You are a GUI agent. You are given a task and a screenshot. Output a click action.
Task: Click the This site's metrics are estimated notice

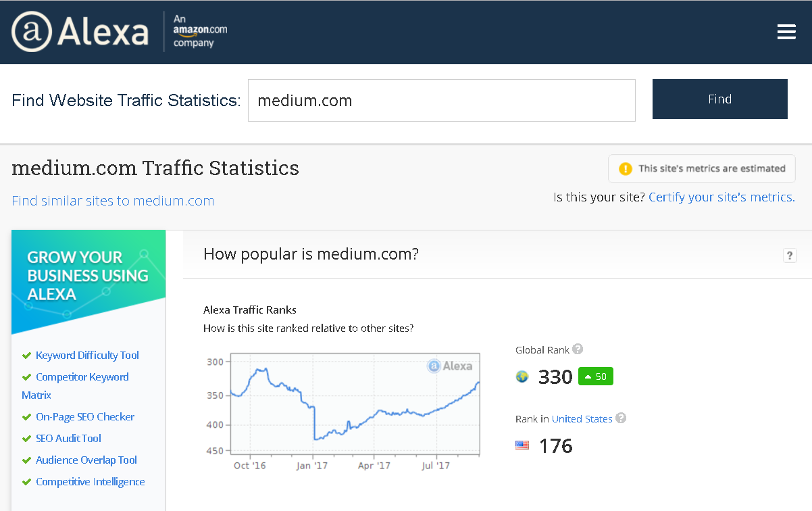(x=702, y=168)
